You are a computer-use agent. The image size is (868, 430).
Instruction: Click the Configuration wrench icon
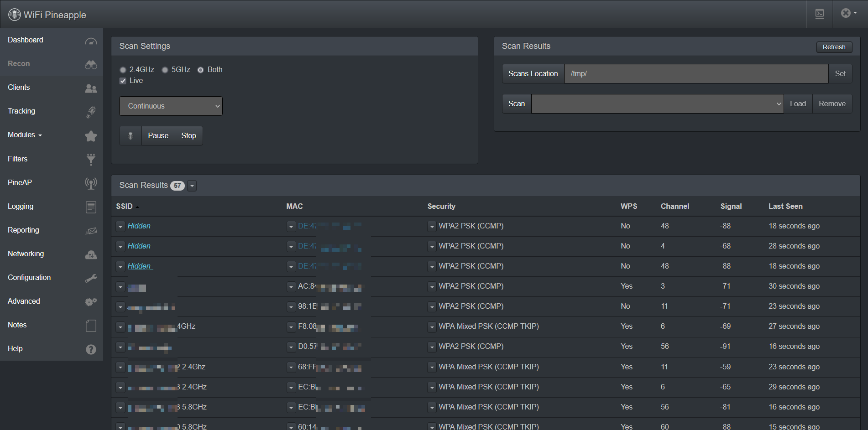coord(91,278)
